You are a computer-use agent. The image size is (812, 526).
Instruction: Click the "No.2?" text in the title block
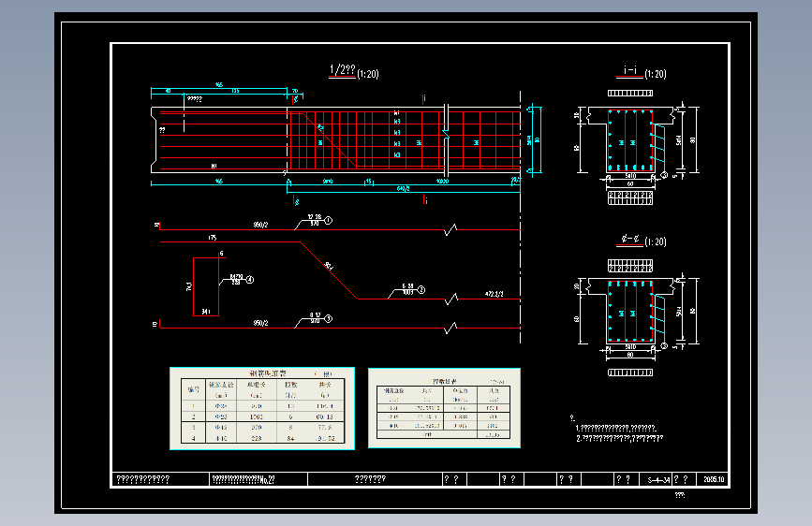coord(267,480)
